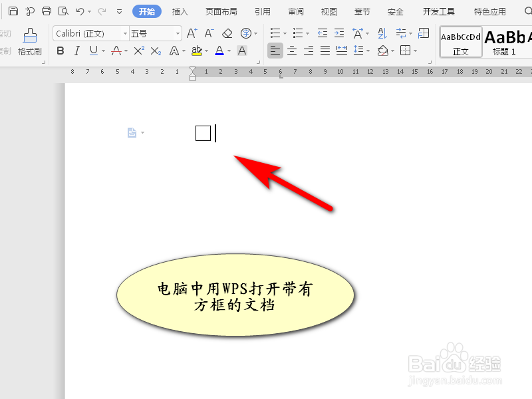Image resolution: width=532 pixels, height=399 pixels.
Task: Apply distributed alignment
Action: (342, 51)
